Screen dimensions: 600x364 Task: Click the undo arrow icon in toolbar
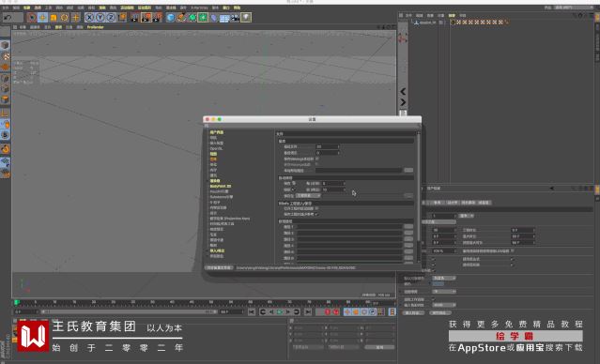pos(8,18)
